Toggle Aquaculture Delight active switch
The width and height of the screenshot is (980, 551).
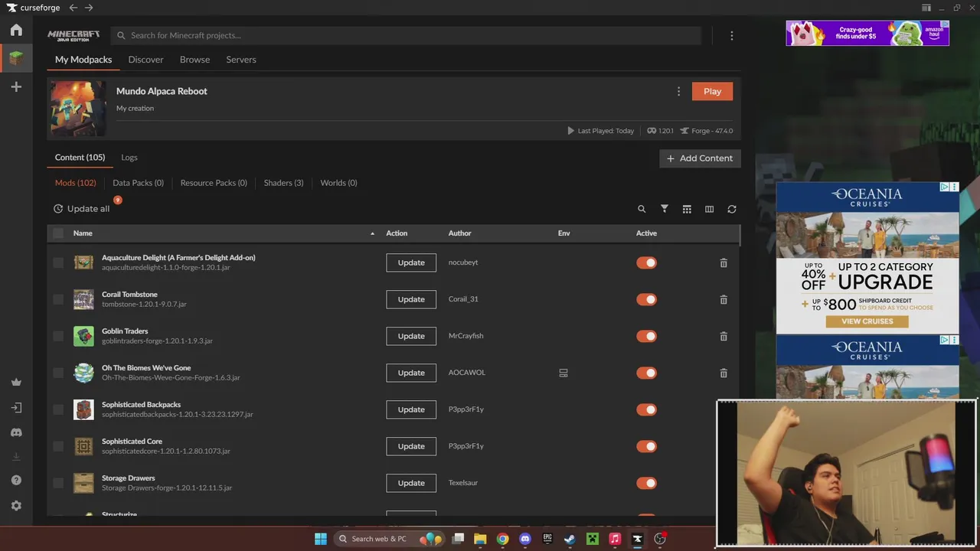646,262
